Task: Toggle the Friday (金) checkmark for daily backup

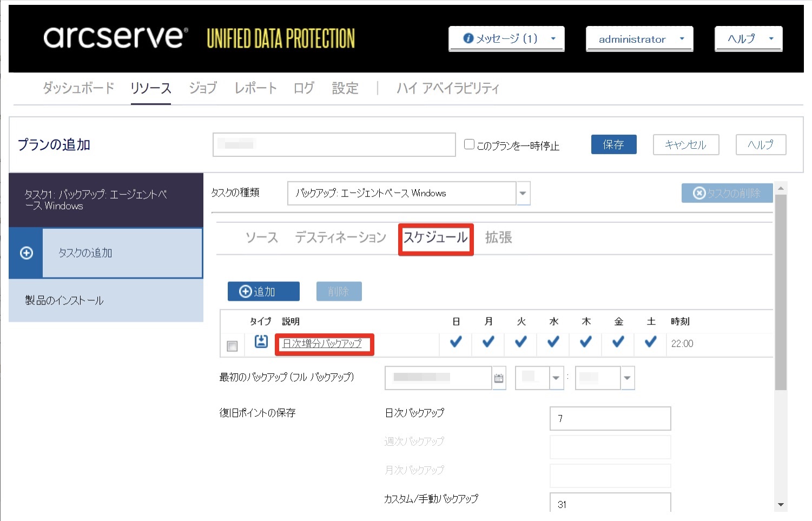Action: 618,341
